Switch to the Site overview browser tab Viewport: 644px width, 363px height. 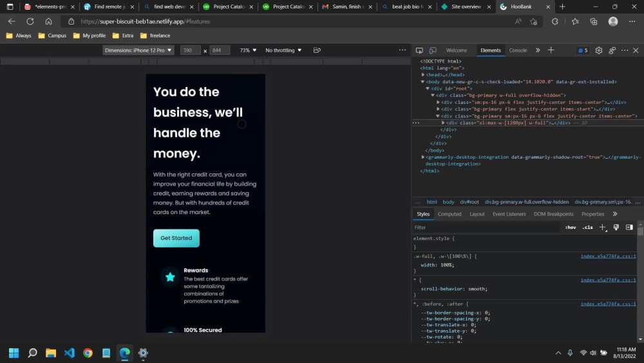[x=466, y=6]
